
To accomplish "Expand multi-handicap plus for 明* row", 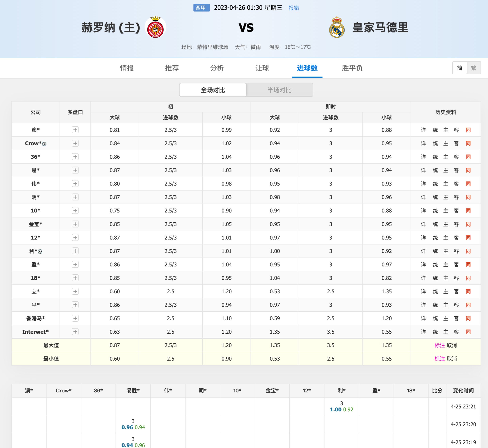I will click(x=75, y=197).
